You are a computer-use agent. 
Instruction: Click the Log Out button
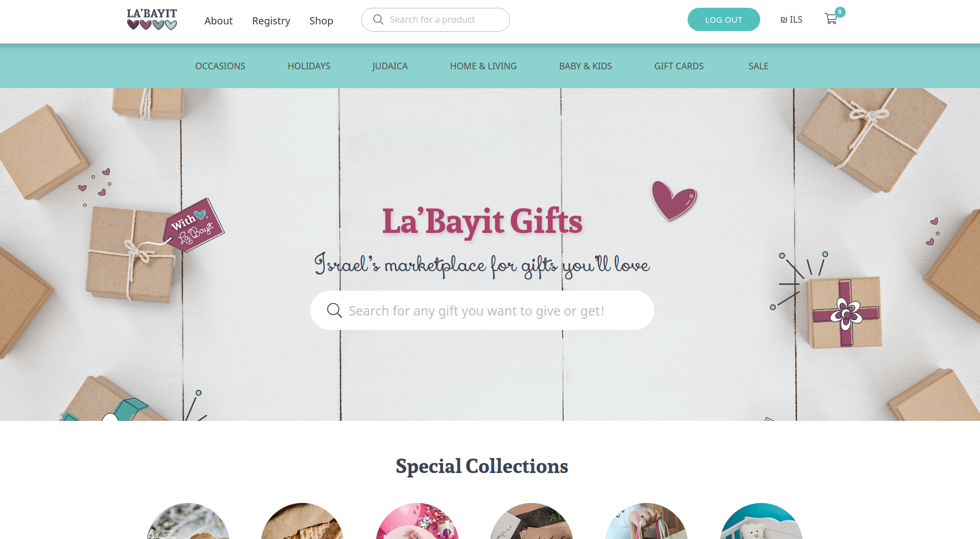724,19
